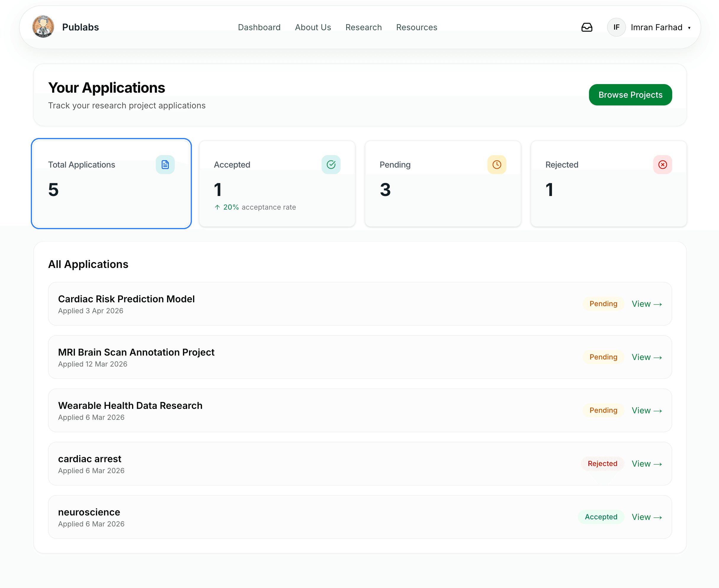Select the Rejected stat card
Viewport: 719px width, 588px height.
(x=609, y=184)
